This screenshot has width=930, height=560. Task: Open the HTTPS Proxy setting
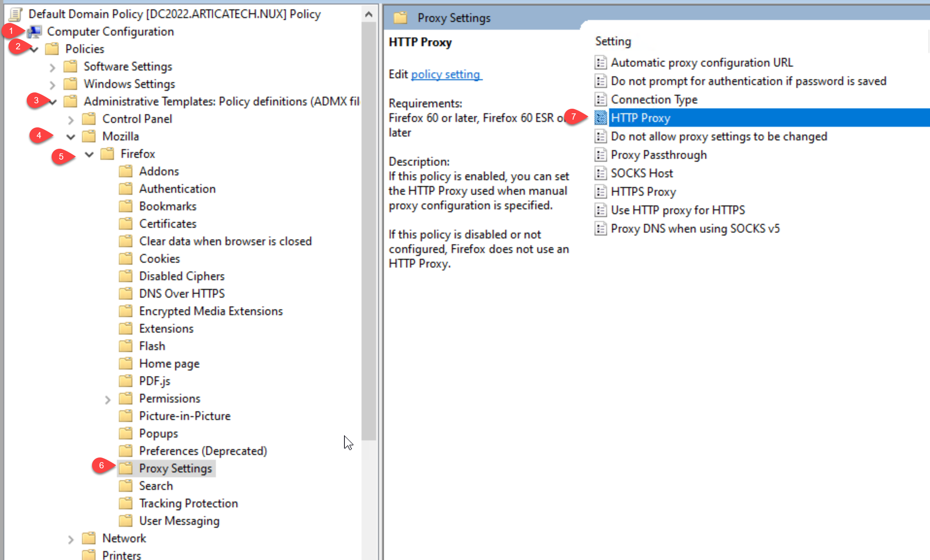click(x=643, y=191)
